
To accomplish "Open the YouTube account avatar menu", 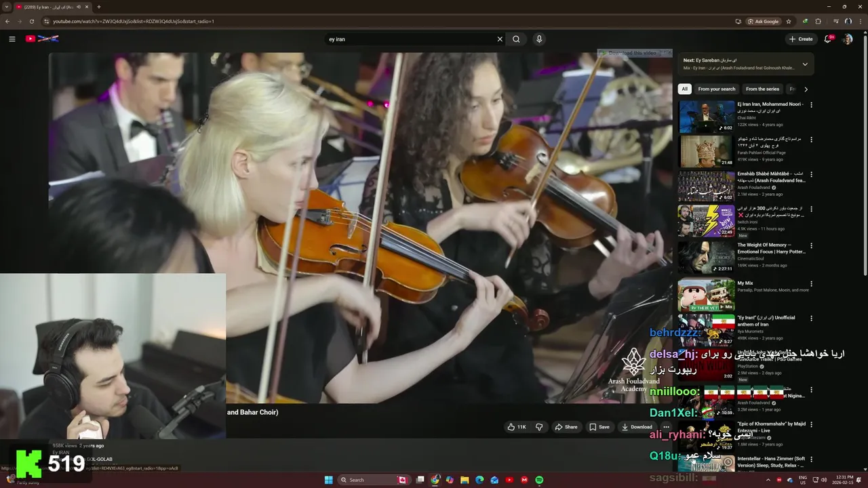I will (x=848, y=39).
